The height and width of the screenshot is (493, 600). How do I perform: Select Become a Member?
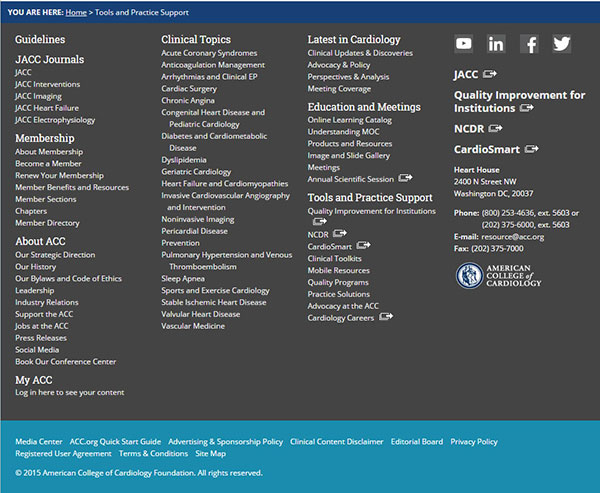pyautogui.click(x=48, y=163)
